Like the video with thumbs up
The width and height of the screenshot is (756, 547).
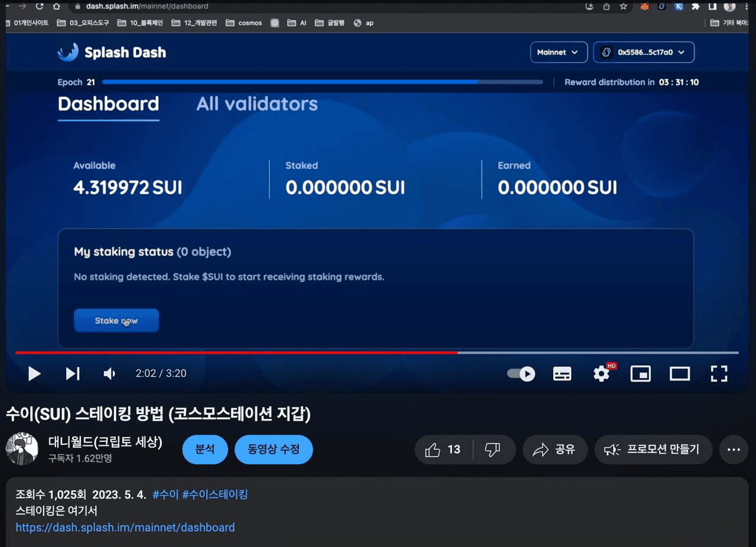click(444, 450)
